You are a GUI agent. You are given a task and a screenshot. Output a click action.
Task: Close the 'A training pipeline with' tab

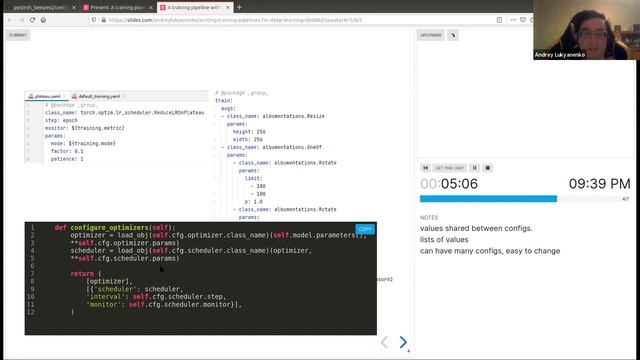click(x=228, y=7)
